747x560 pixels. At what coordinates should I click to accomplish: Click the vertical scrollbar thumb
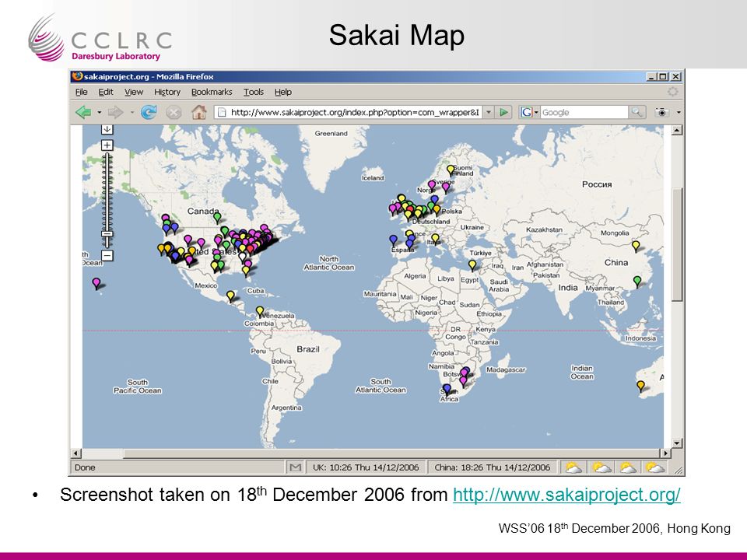point(678,244)
